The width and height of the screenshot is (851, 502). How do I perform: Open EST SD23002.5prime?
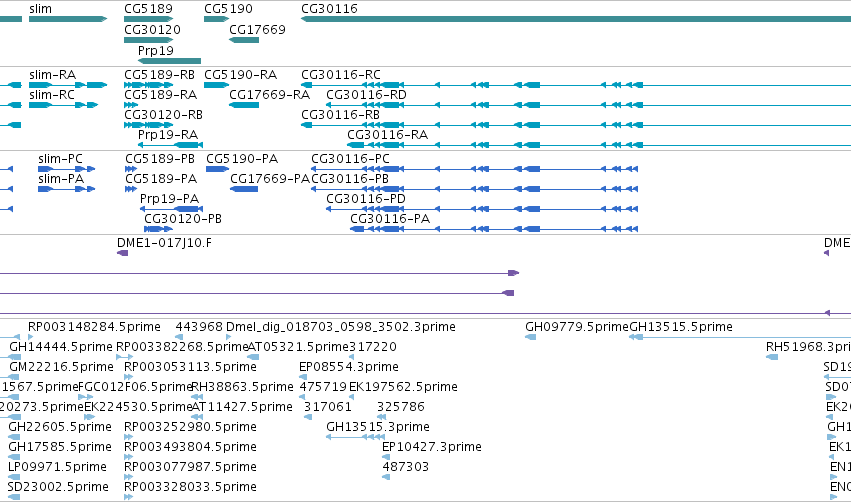58,487
